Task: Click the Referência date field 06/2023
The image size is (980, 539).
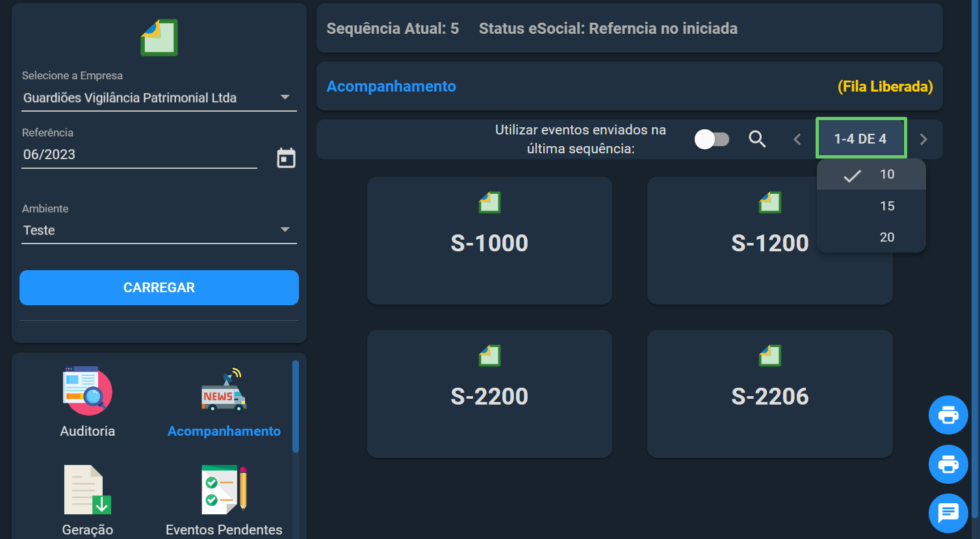Action: click(139, 155)
